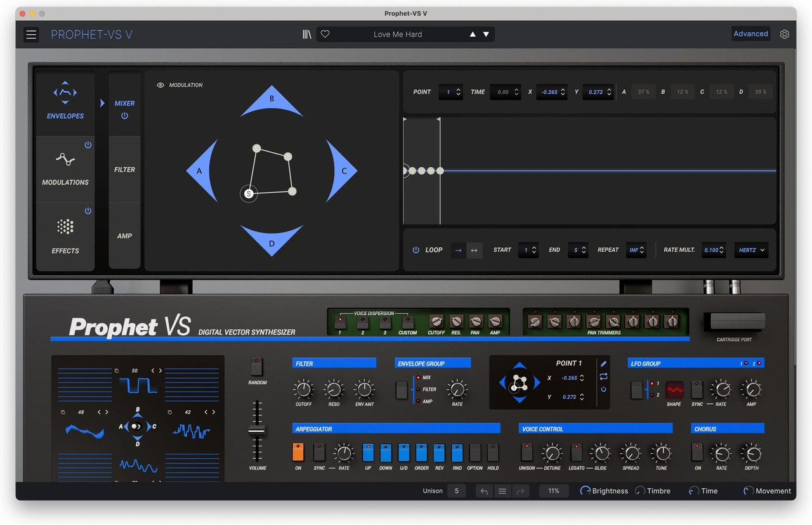Open the history list icon in bottom bar

(502, 491)
